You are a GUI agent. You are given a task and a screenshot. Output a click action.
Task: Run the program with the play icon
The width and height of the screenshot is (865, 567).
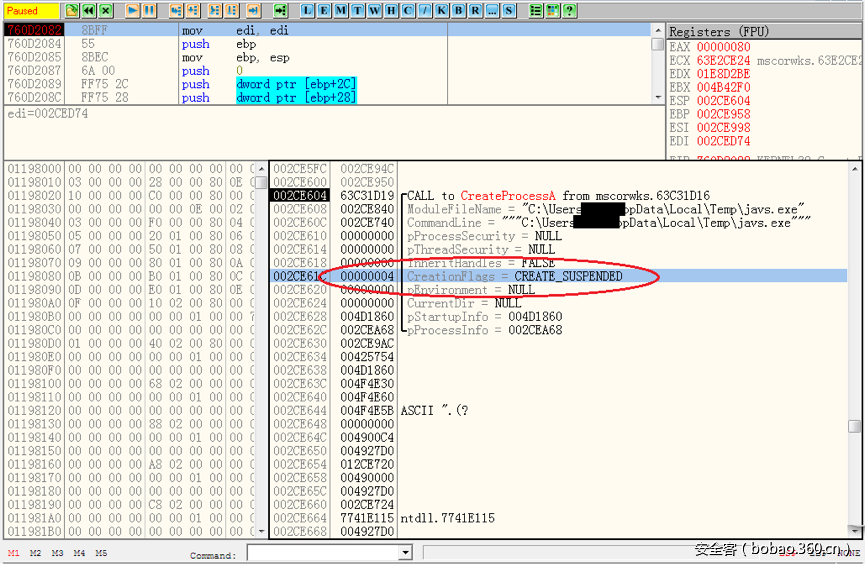point(133,10)
